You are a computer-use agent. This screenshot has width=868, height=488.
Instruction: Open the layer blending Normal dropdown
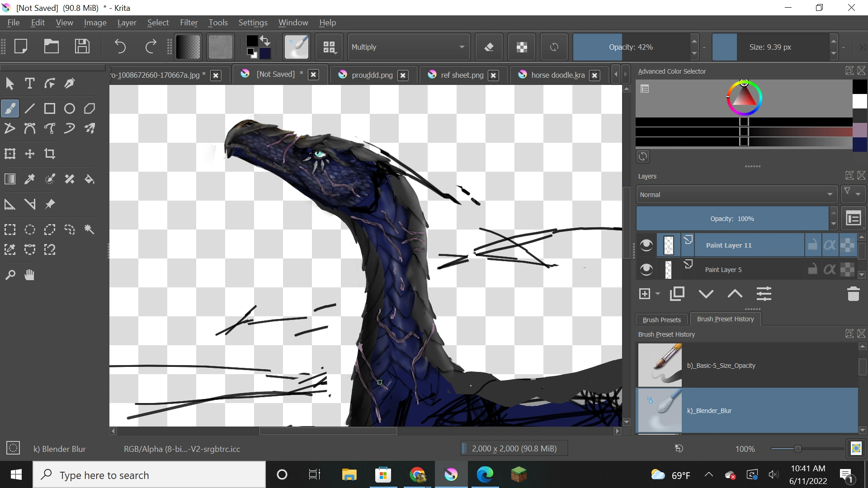pyautogui.click(x=736, y=194)
